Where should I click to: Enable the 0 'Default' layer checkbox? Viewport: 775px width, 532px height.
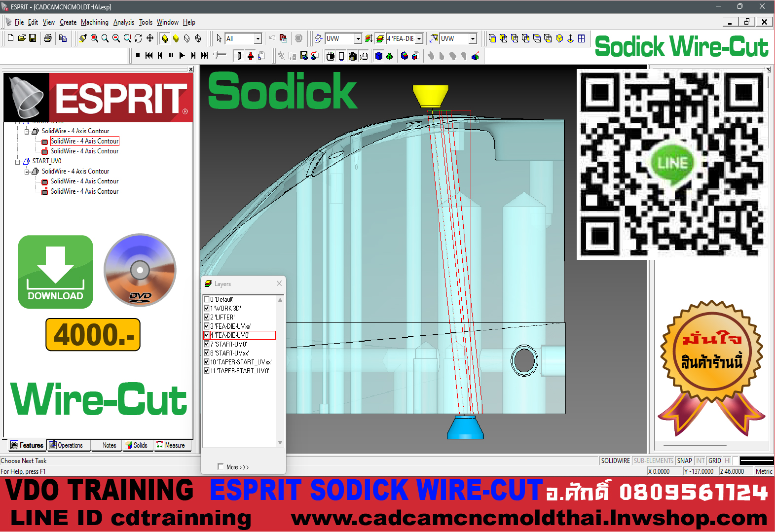click(x=207, y=299)
